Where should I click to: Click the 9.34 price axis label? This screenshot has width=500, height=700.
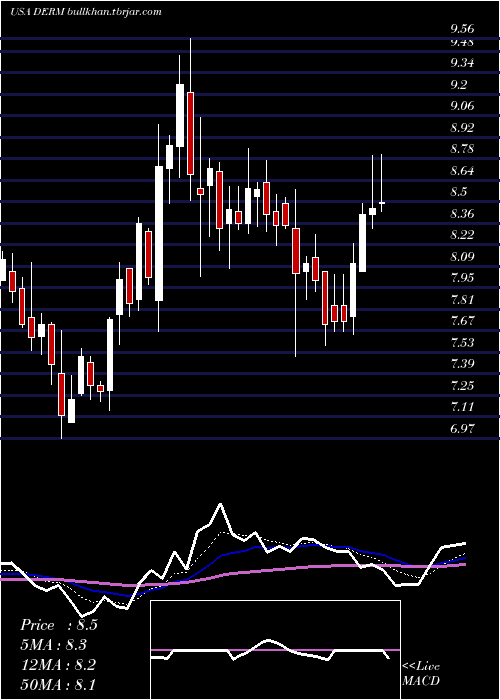pos(462,63)
